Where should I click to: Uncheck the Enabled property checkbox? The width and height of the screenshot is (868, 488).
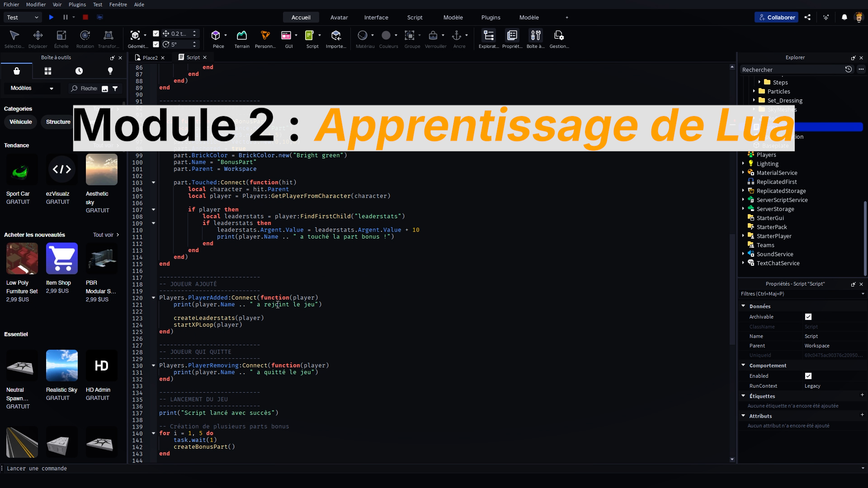tap(808, 376)
